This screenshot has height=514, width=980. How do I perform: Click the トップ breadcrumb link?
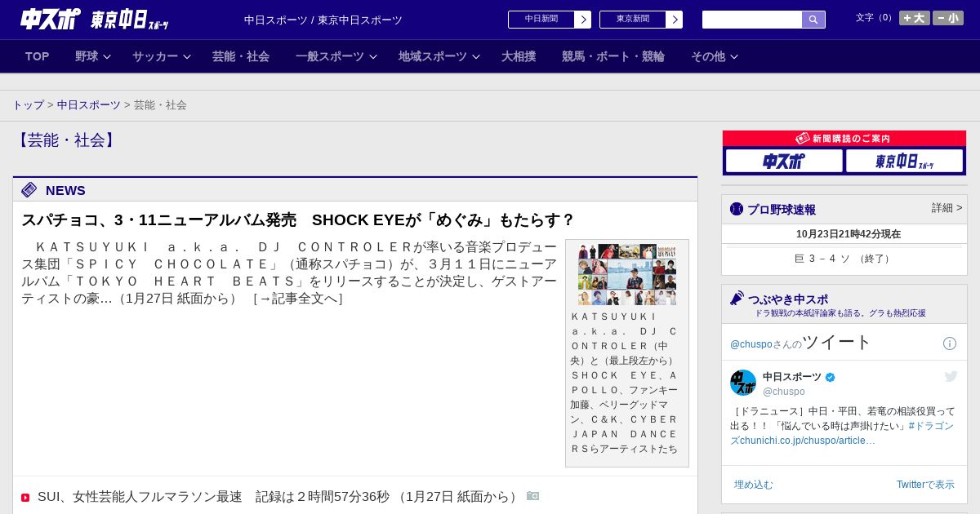click(x=29, y=105)
